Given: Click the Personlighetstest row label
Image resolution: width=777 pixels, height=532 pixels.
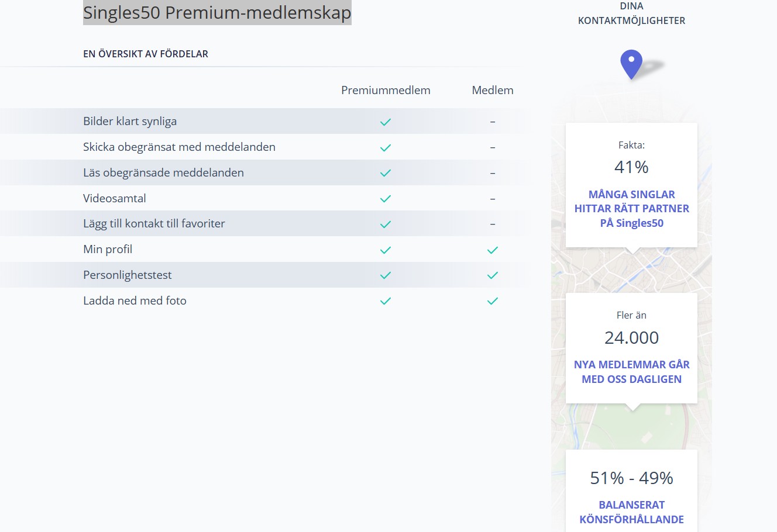Looking at the screenshot, I should 128,275.
